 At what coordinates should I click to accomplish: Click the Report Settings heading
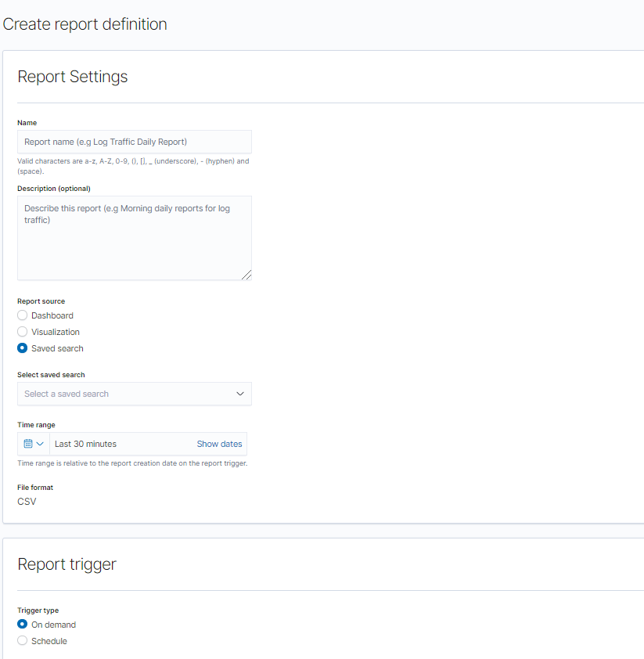tap(72, 77)
